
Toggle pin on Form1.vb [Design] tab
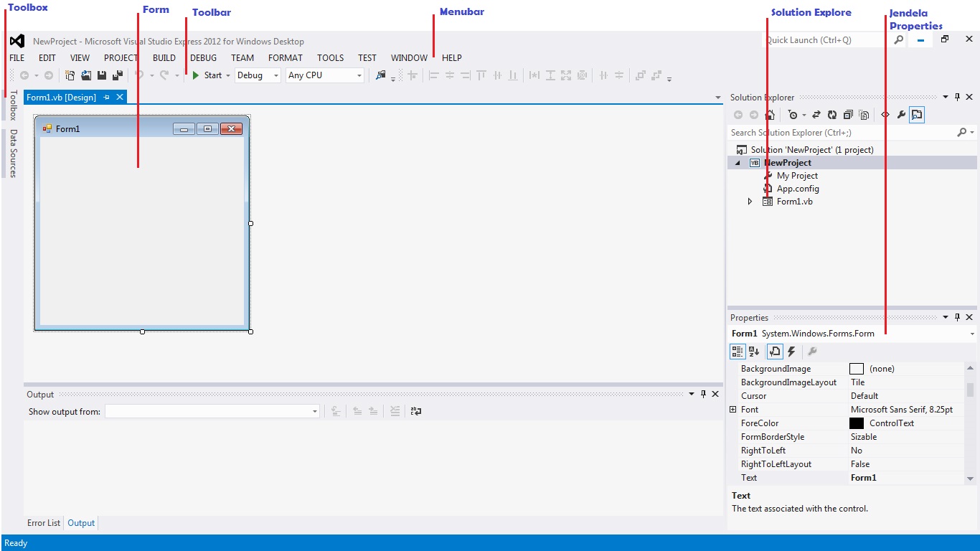[x=106, y=97]
